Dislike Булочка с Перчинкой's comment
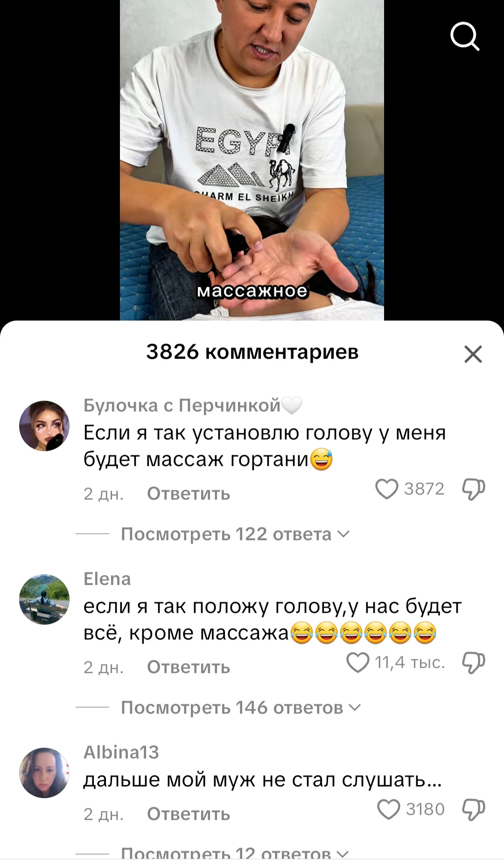Image resolution: width=504 pixels, height=868 pixels. click(x=474, y=489)
